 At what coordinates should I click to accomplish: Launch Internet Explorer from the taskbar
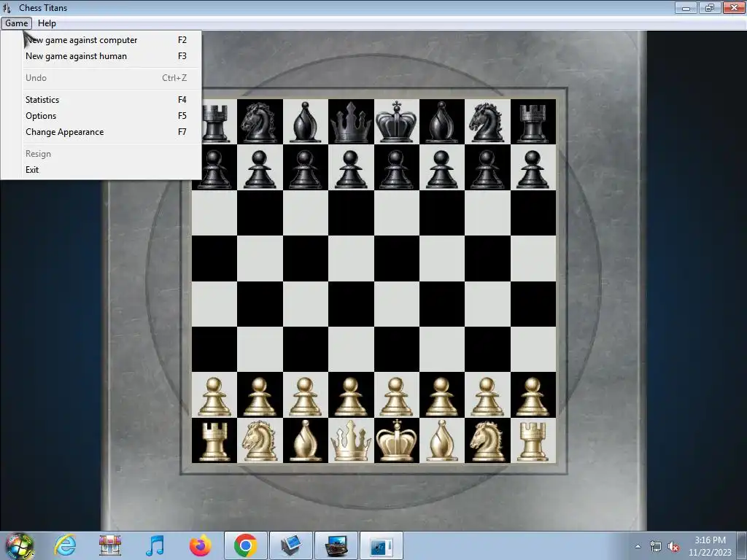coord(65,545)
